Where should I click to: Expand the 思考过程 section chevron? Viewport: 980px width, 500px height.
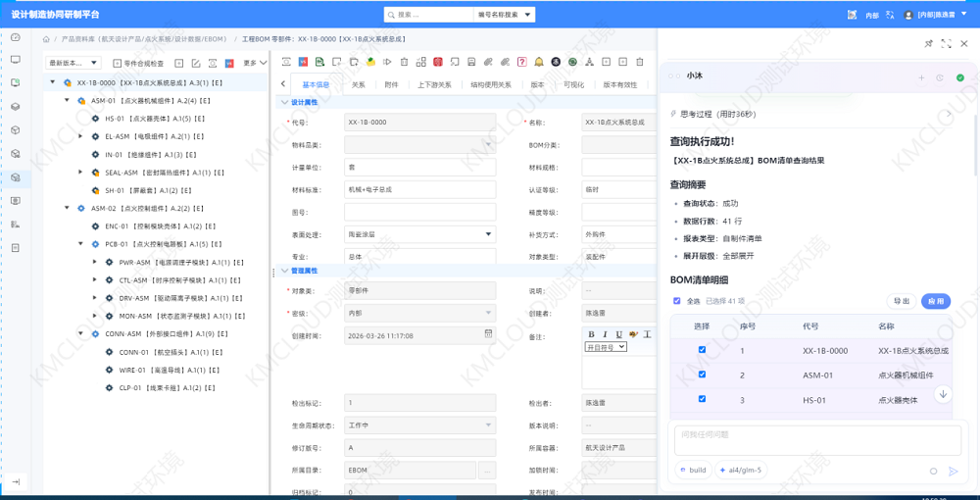[950, 114]
